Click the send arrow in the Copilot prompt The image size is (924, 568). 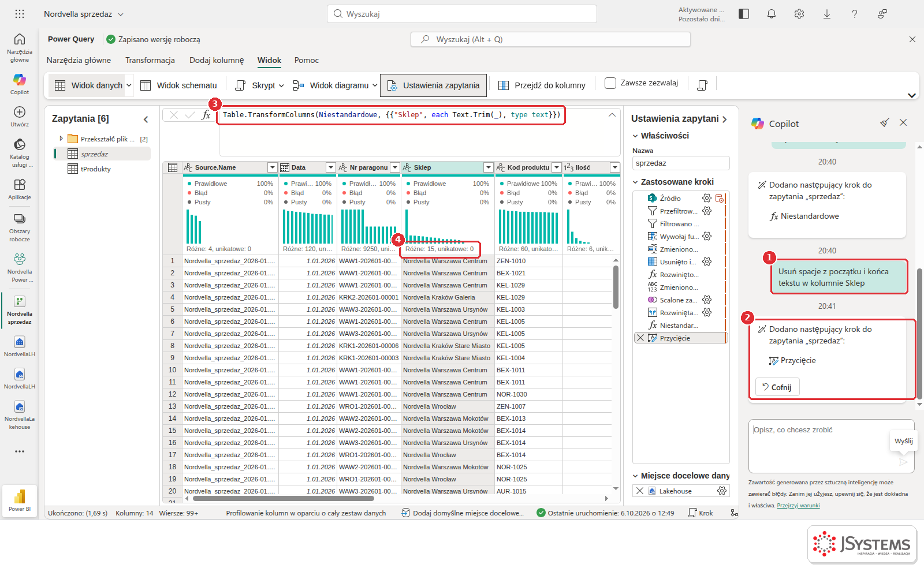point(904,462)
